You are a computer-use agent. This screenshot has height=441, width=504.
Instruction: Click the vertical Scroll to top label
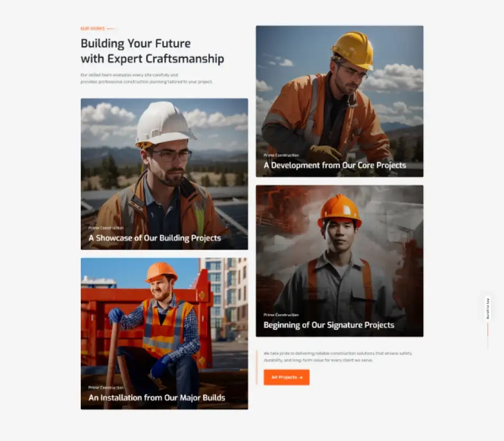coord(488,309)
